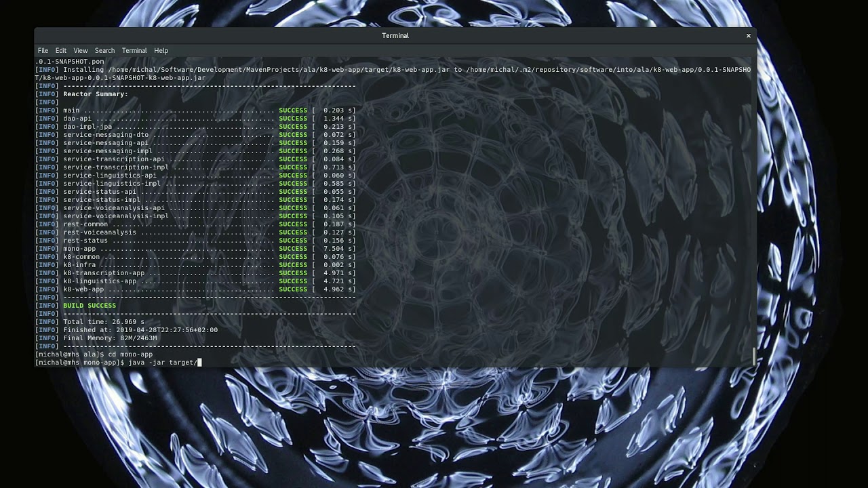
Task: Click the "4.721 s" build time value
Action: click(338, 281)
